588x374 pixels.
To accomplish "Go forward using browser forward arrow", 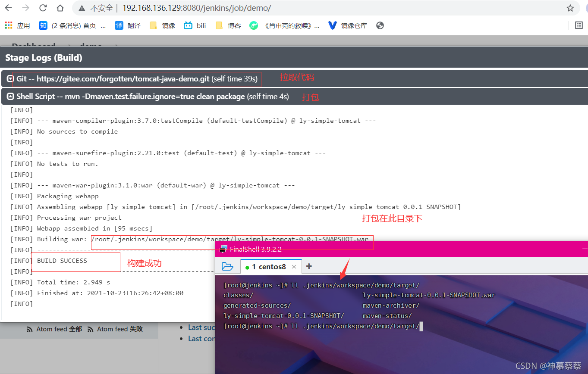I will click(26, 8).
